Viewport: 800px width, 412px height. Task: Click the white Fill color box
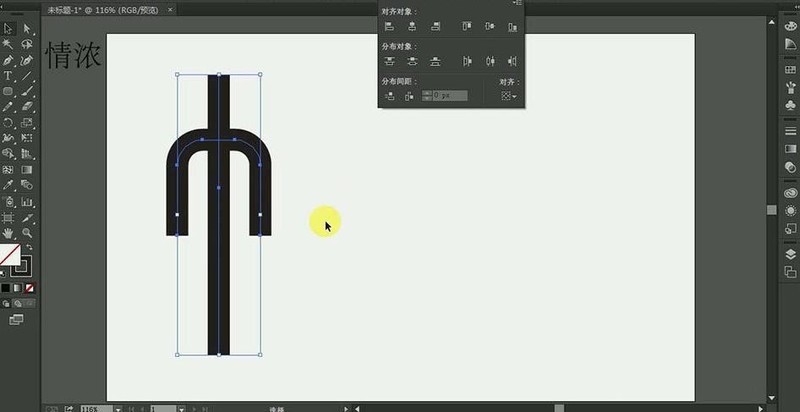pos(10,254)
